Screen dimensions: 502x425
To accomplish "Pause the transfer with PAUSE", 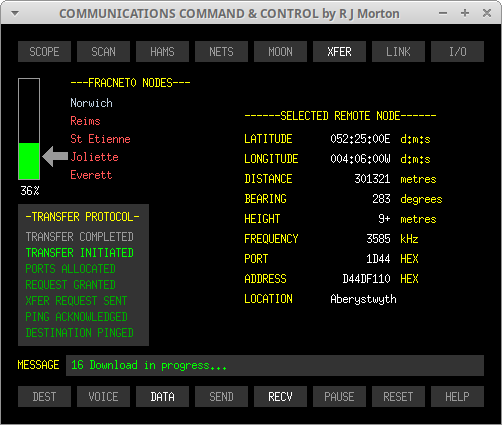I will (x=339, y=397).
